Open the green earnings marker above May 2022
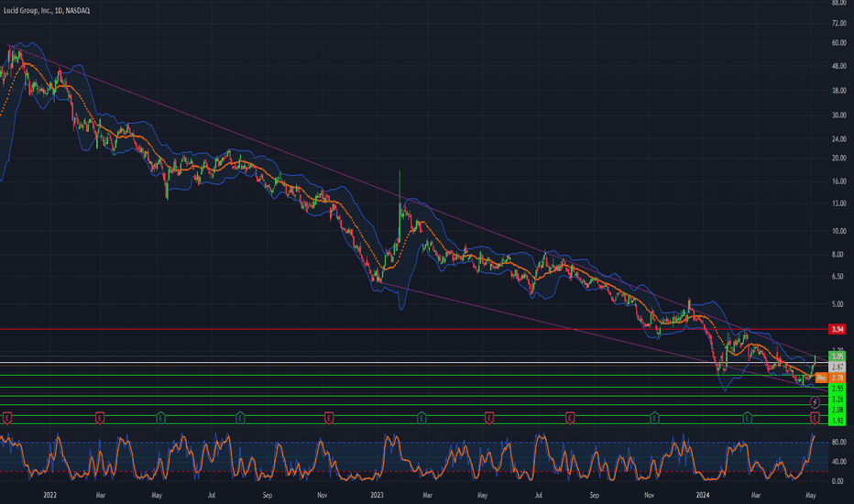 pos(160,418)
